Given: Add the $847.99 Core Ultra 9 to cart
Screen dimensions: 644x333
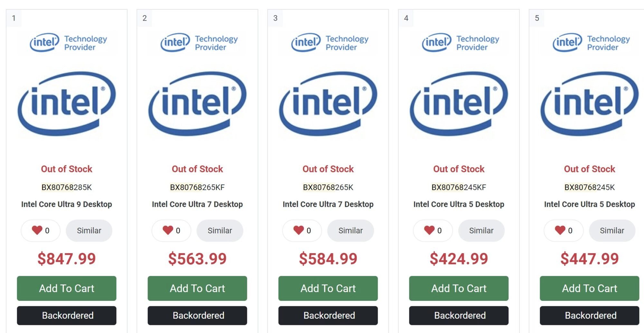Looking at the screenshot, I should [x=67, y=288].
